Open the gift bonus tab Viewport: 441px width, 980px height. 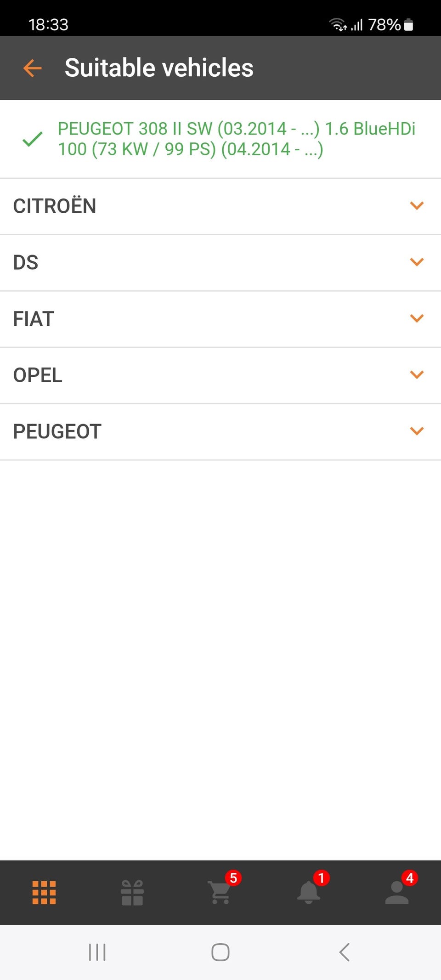coord(132,892)
